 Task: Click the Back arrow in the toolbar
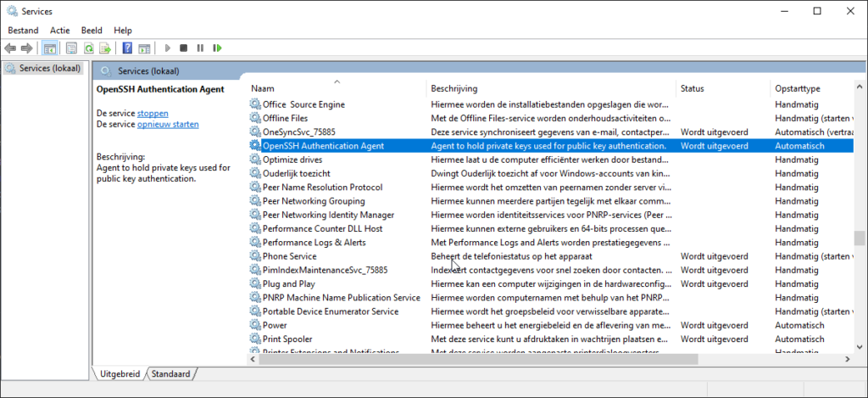(11, 48)
